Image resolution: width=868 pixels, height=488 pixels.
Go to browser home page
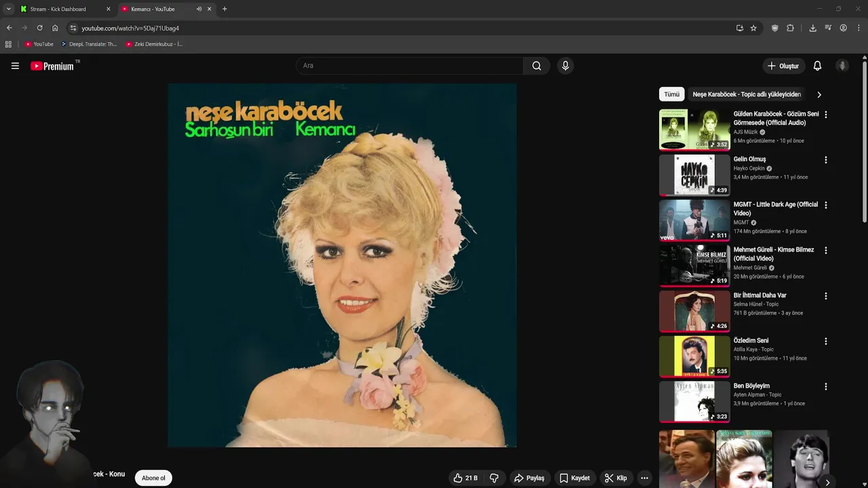tap(55, 28)
